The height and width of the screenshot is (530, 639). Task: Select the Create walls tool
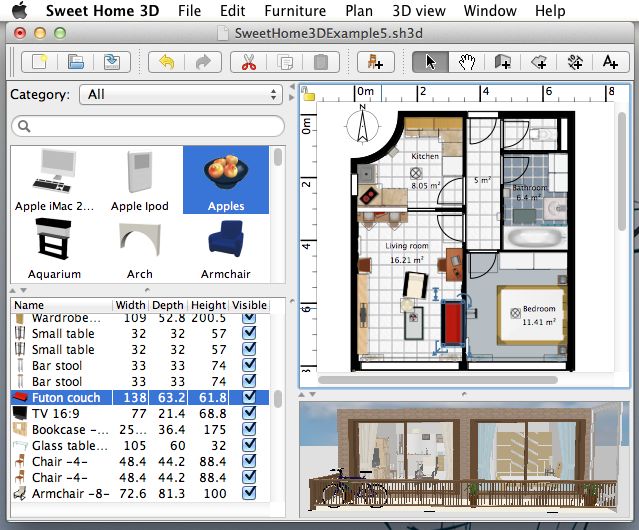pyautogui.click(x=503, y=62)
